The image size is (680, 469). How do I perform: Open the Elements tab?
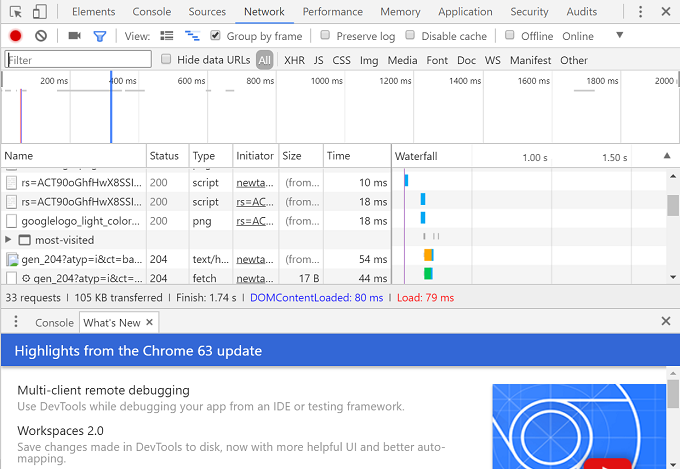coord(94,12)
